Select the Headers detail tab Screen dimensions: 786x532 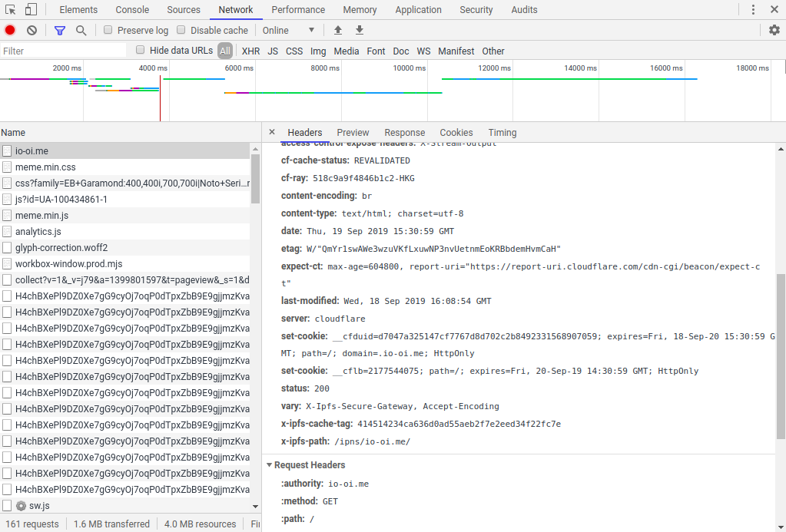305,132
